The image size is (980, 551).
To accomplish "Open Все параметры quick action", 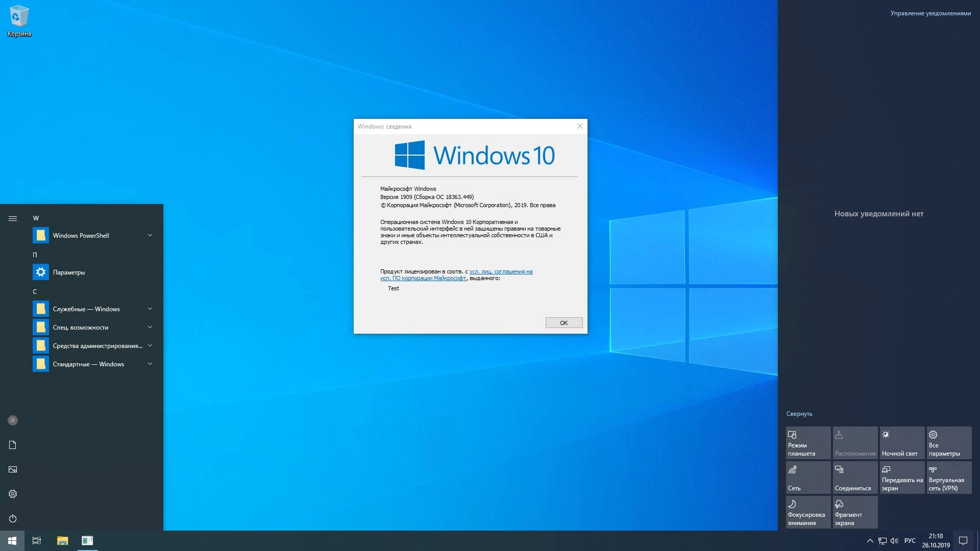I will point(949,443).
